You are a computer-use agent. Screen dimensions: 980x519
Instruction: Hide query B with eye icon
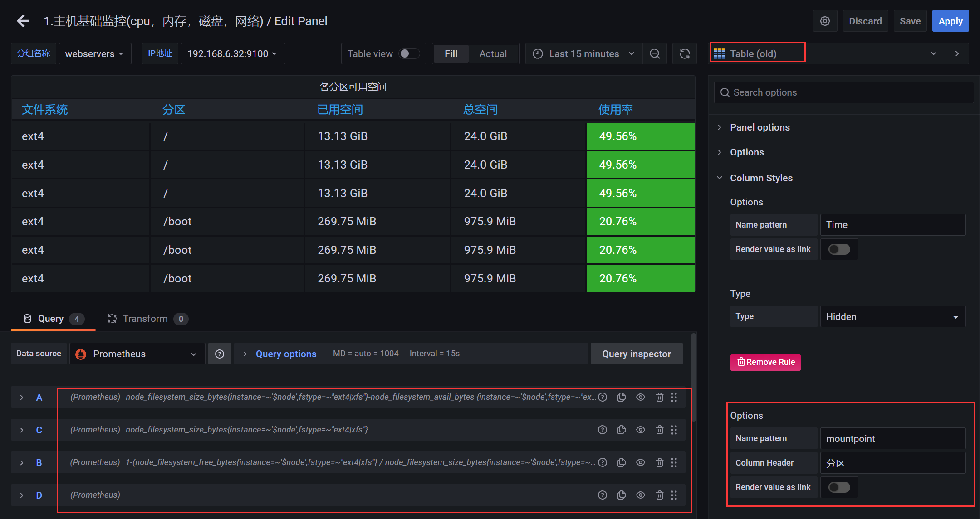641,462
